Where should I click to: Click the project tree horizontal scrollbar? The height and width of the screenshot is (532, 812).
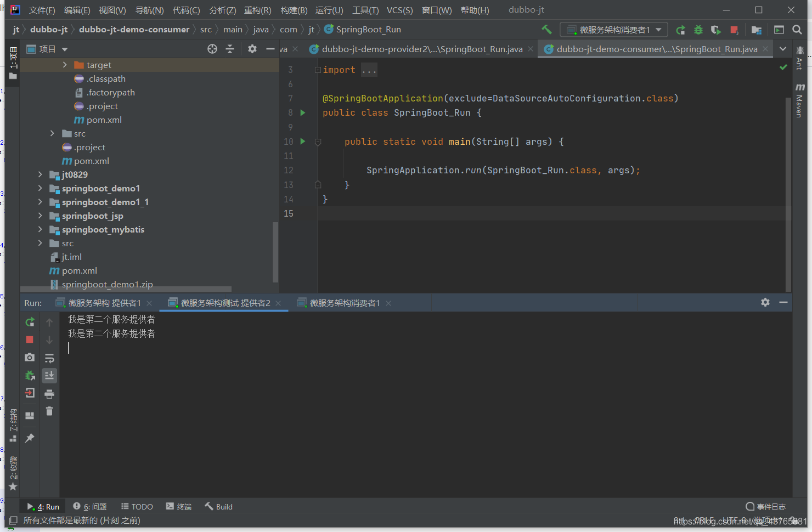tap(126, 288)
